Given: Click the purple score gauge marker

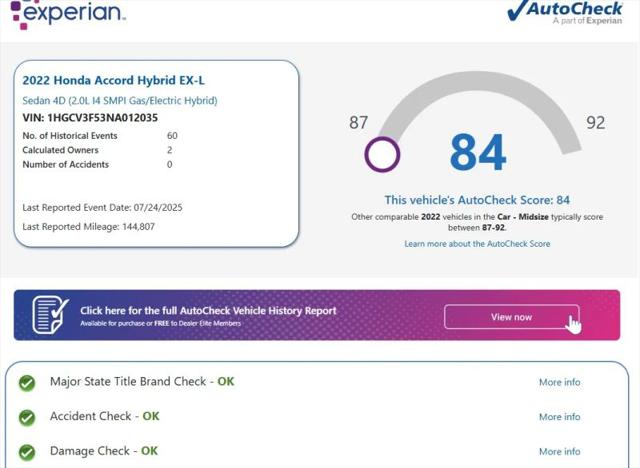Looking at the screenshot, I should [x=382, y=154].
